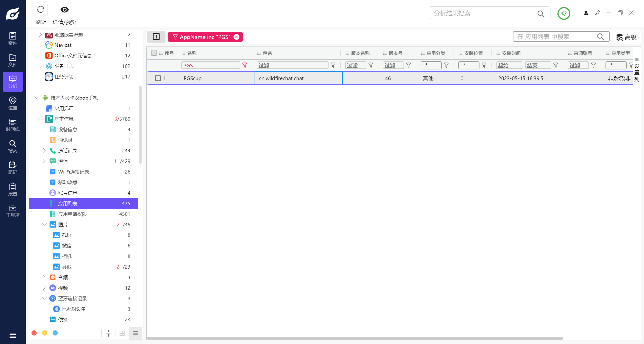Select the "1" filter tab above the table

pos(156,37)
